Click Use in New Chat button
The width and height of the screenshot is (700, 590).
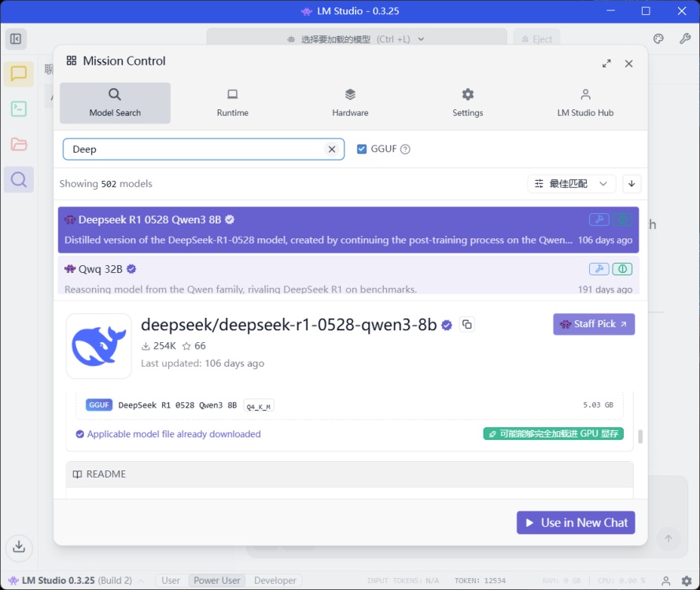tap(576, 522)
